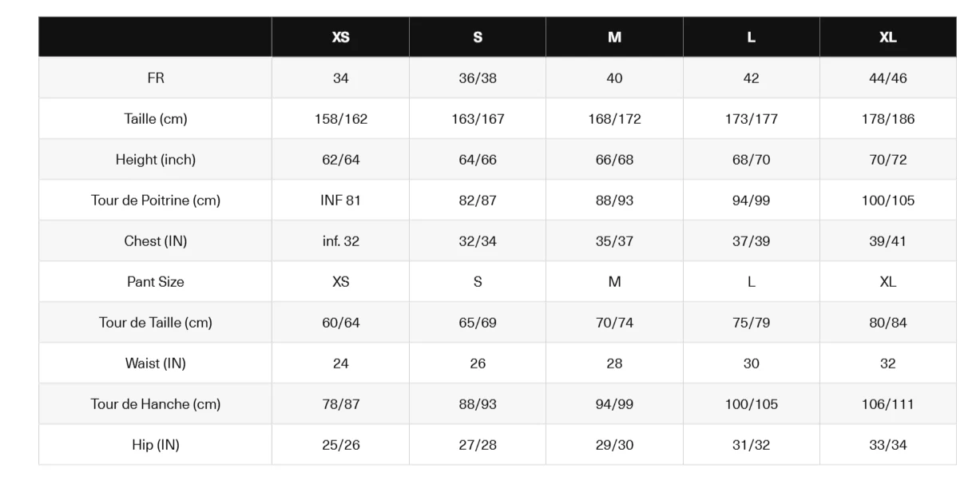Image resolution: width=980 pixels, height=497 pixels.
Task: Select the Tour de Poitrine (cm) label
Action: pyautogui.click(x=156, y=201)
